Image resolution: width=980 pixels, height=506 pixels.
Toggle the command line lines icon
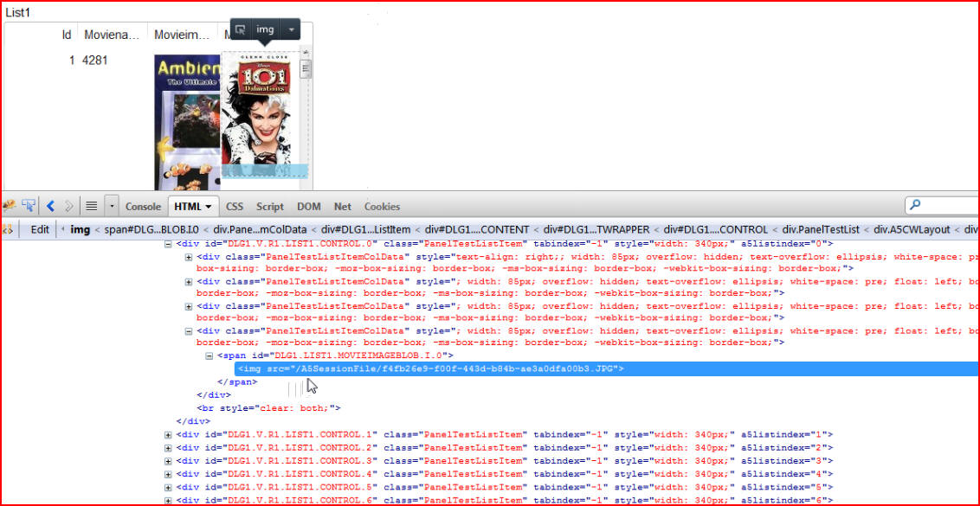(x=91, y=206)
